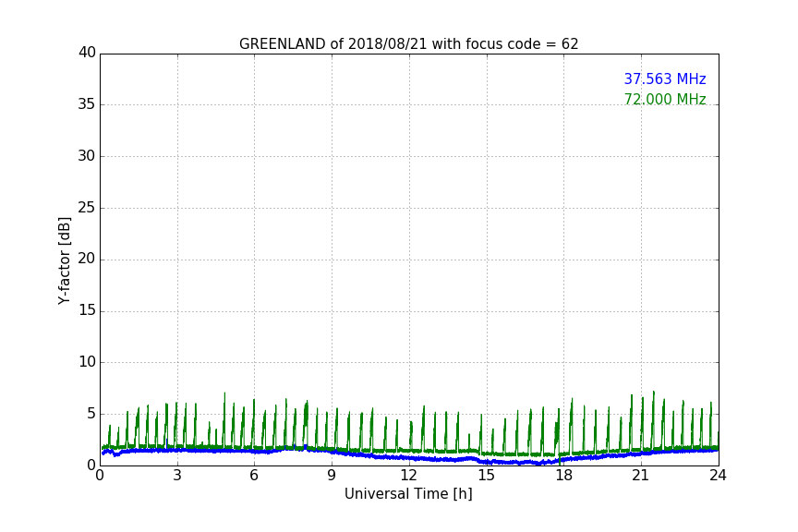The height and width of the screenshot is (532, 798).
Task: Click the x-axis tick label 12
Action: pos(409,476)
